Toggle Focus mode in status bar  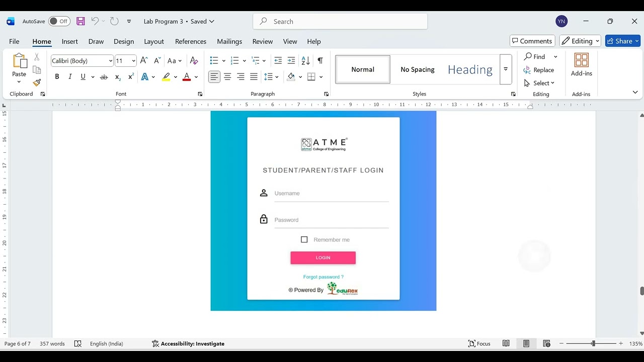coord(479,343)
